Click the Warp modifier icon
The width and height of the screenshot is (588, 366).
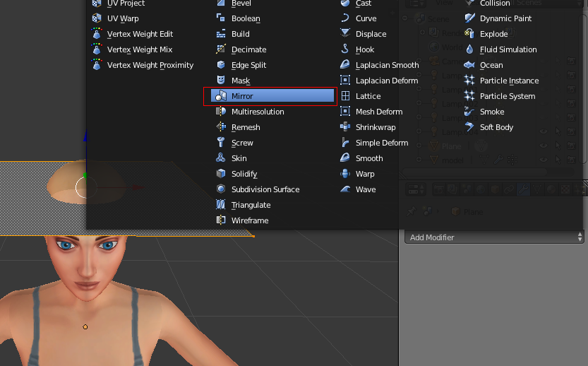coord(345,174)
